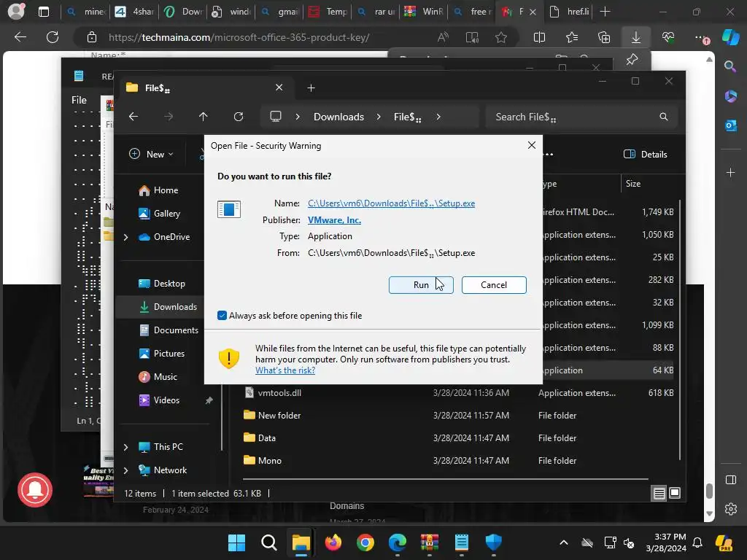
Task: Pin the Downloads panel
Action: coord(632,60)
